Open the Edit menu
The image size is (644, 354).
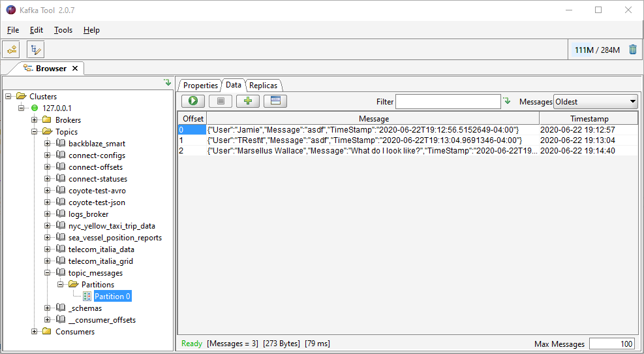37,30
